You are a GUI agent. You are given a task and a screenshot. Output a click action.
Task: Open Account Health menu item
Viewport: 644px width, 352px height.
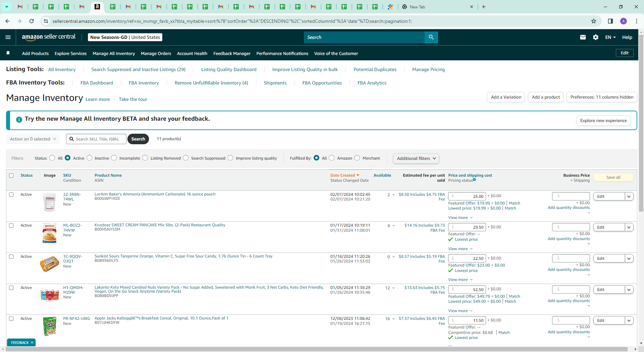coord(192,53)
